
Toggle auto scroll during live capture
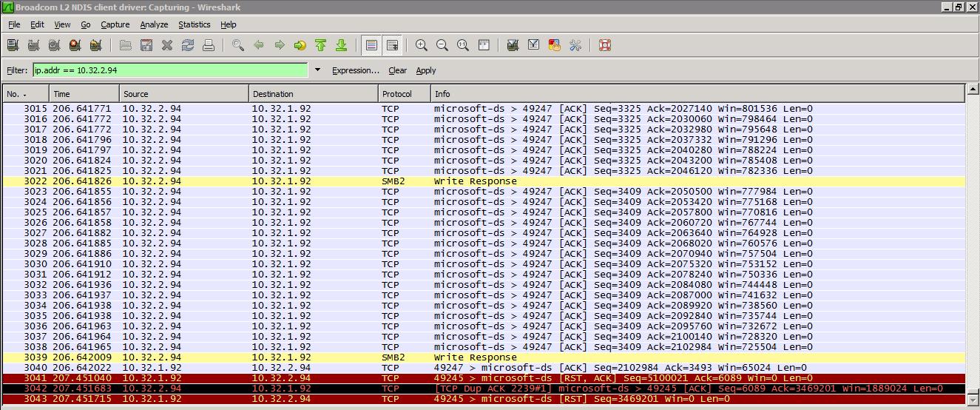(x=392, y=45)
